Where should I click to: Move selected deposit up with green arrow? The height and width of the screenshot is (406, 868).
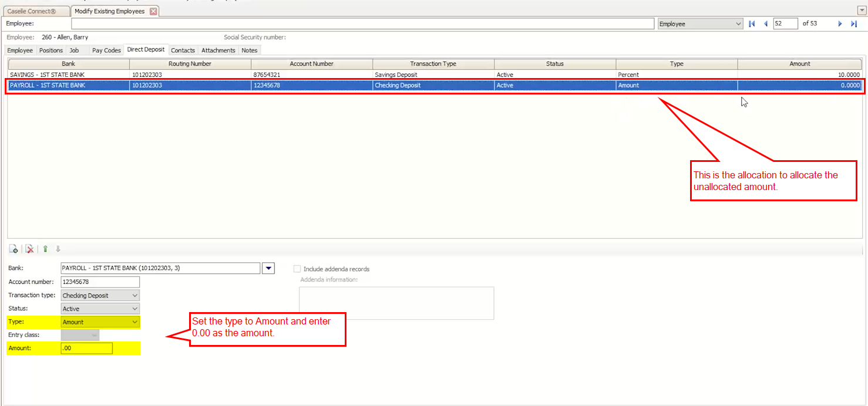(45, 249)
